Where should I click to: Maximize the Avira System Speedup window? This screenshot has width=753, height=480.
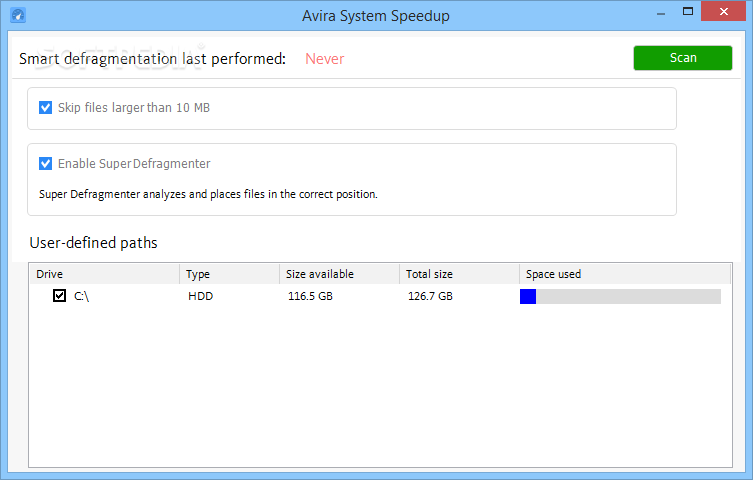click(688, 12)
